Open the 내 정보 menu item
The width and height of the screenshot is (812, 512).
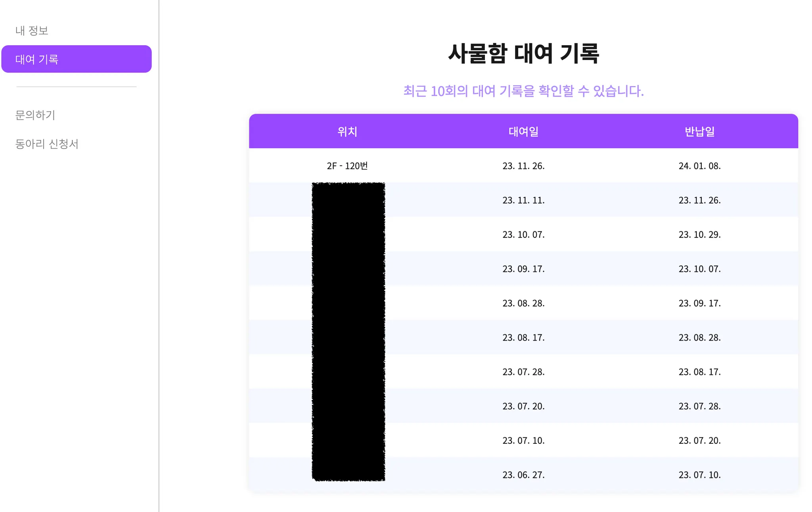[32, 31]
